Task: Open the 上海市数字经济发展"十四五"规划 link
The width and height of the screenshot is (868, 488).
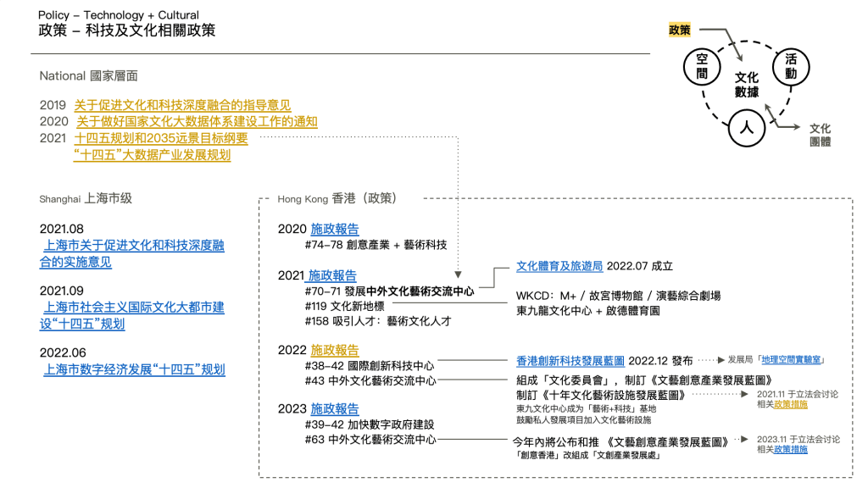Action: pyautogui.click(x=134, y=369)
